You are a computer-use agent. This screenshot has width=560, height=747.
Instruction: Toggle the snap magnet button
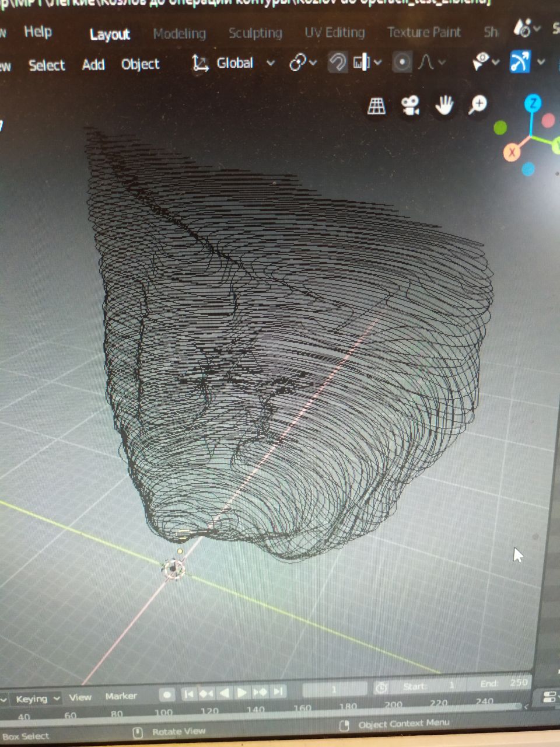(337, 62)
